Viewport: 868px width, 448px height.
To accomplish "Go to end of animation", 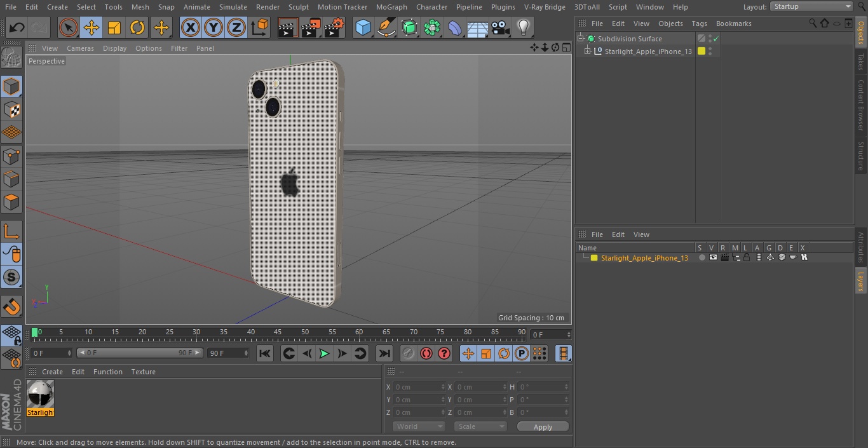I will pos(384,353).
